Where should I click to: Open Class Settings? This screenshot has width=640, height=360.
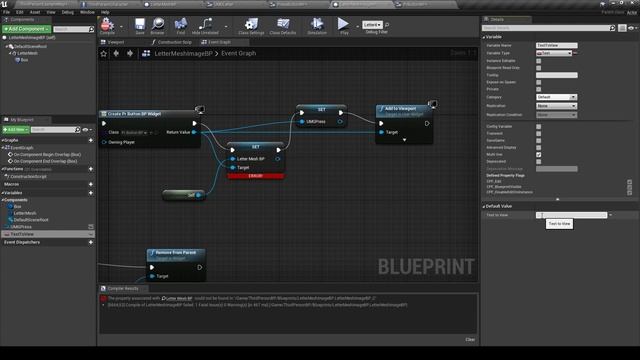pyautogui.click(x=251, y=26)
